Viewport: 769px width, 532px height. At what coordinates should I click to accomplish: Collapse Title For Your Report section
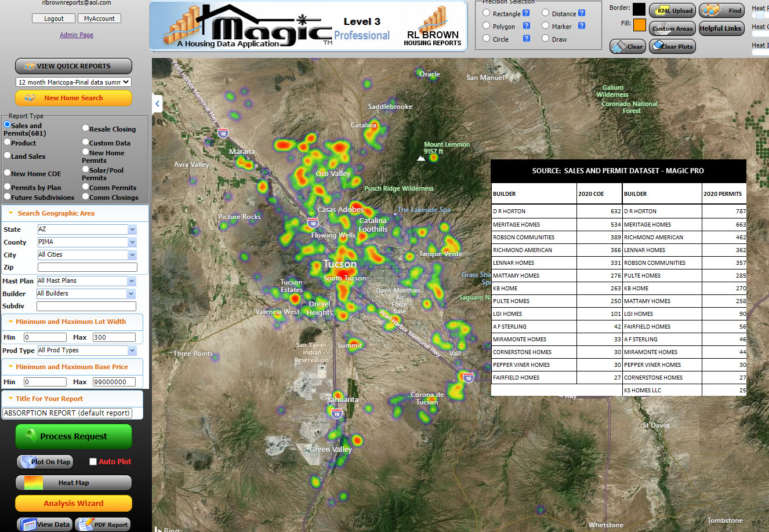coord(10,399)
